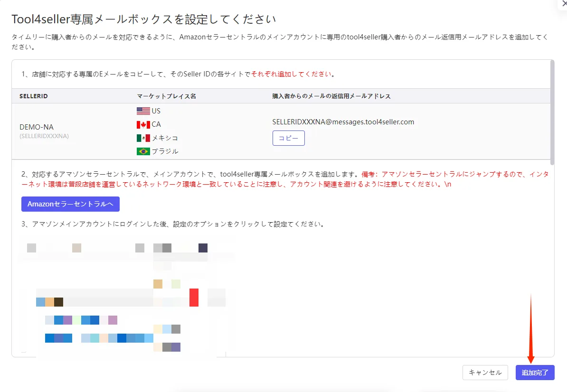Click the SELLERID column header
This screenshot has height=392, width=567.
(x=34, y=96)
